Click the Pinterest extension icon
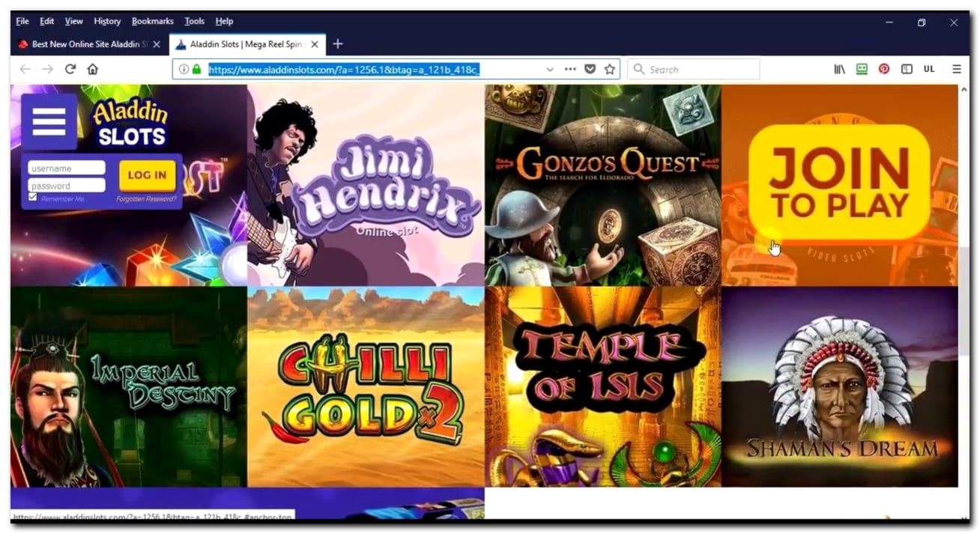This screenshot has height=534, width=980. [x=884, y=69]
